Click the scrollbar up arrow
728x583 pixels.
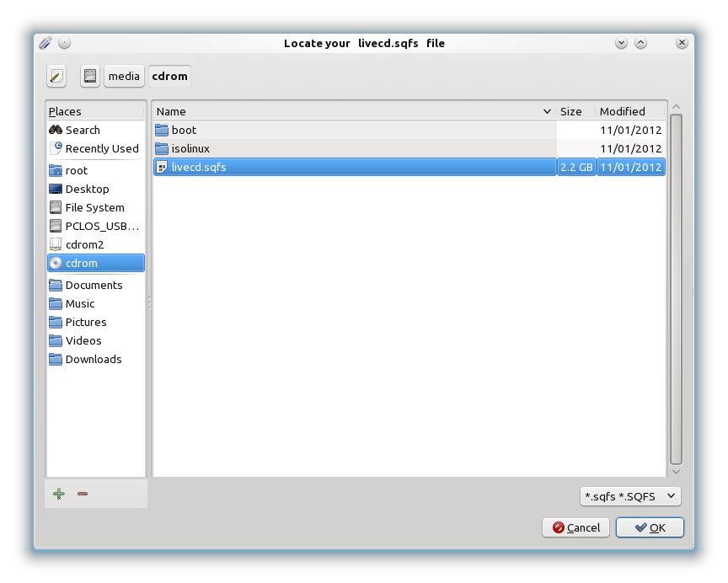(676, 107)
